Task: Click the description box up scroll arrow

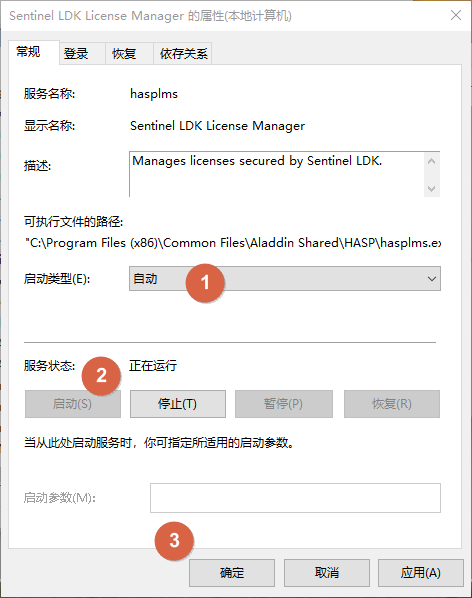Action: pyautogui.click(x=432, y=161)
